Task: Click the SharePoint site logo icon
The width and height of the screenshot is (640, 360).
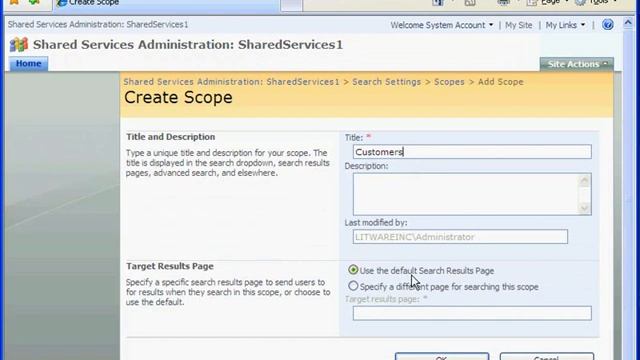Action: [18, 44]
